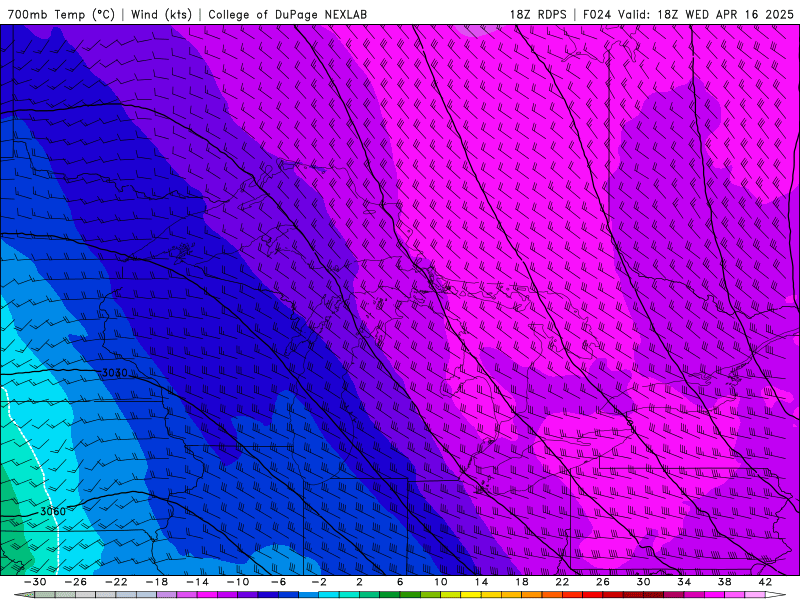The width and height of the screenshot is (800, 600).
Task: Click the 3060 height contour label
Action: (53, 511)
